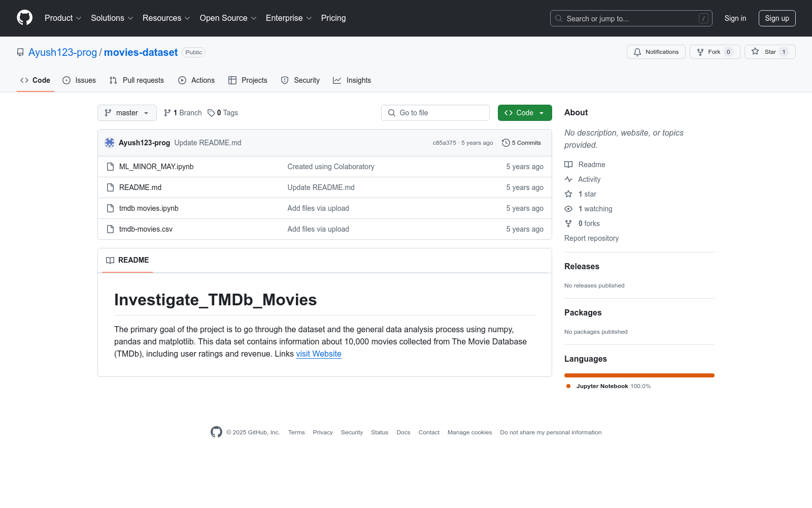Click the GitHub footer logo
This screenshot has height=508, width=812.
pos(216,432)
